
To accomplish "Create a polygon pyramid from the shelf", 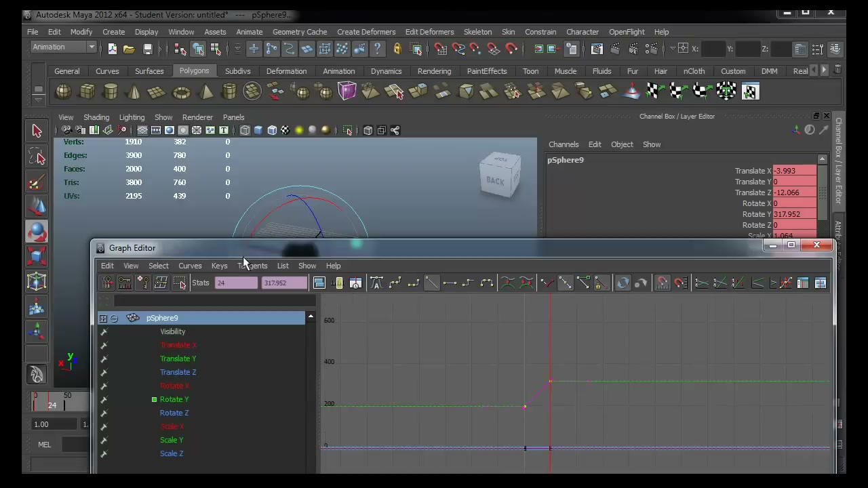I will coord(205,91).
